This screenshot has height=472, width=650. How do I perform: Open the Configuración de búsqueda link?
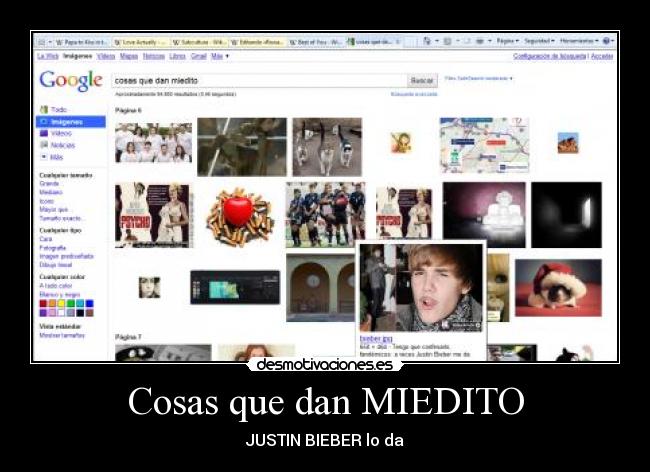pos(550,56)
